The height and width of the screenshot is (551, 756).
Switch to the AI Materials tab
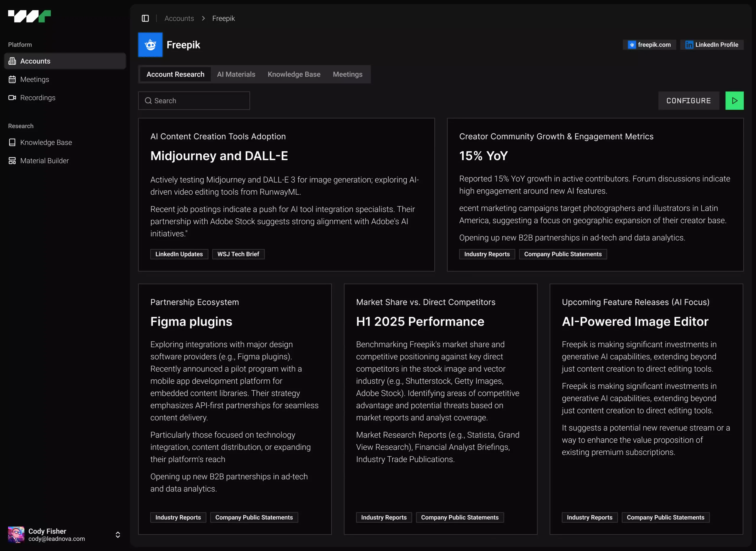(236, 74)
